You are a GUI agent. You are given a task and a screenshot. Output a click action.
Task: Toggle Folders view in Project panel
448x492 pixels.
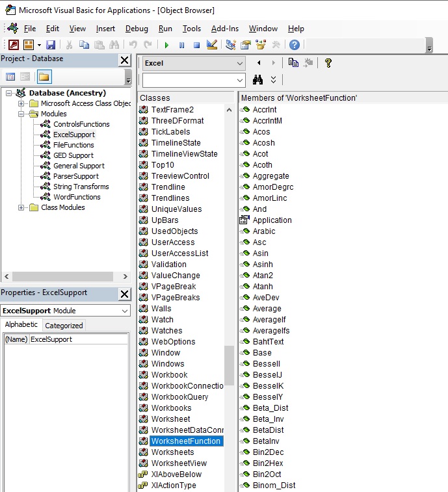44,77
